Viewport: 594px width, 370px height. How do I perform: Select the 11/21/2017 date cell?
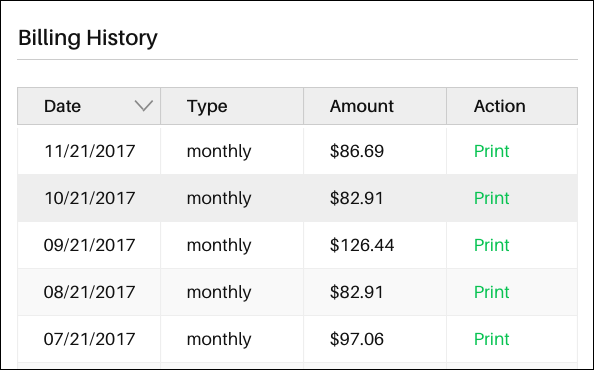89,151
